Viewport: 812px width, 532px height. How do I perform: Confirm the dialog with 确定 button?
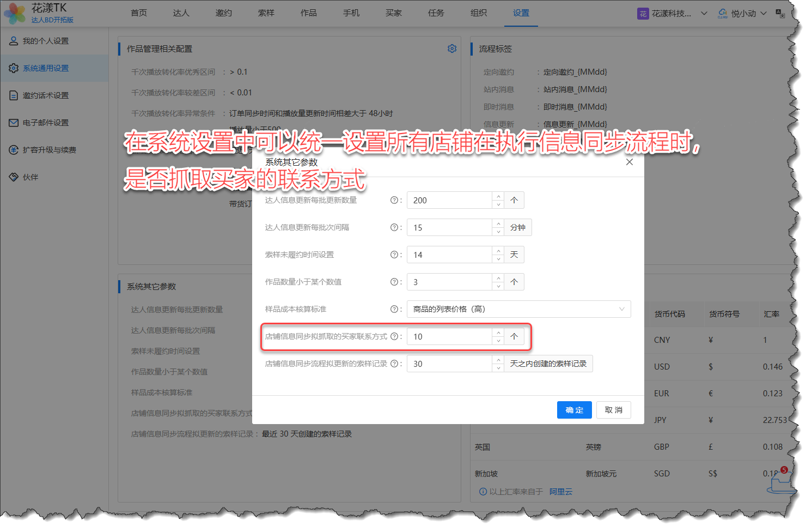[574, 410]
